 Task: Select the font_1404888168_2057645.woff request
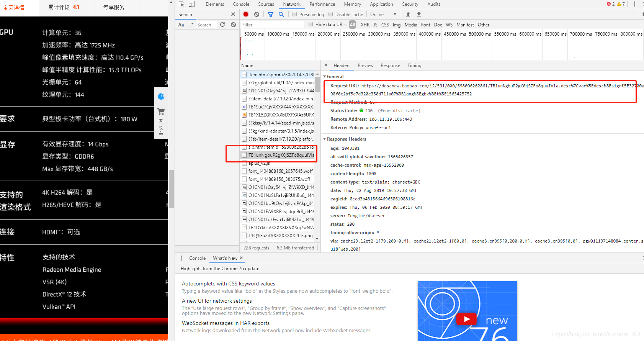click(277, 171)
